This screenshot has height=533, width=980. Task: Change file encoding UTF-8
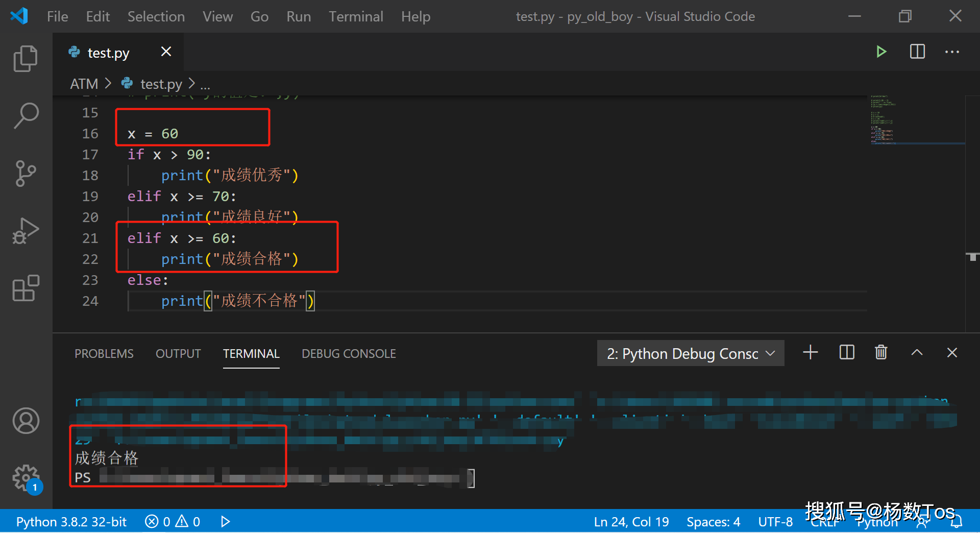(x=775, y=522)
